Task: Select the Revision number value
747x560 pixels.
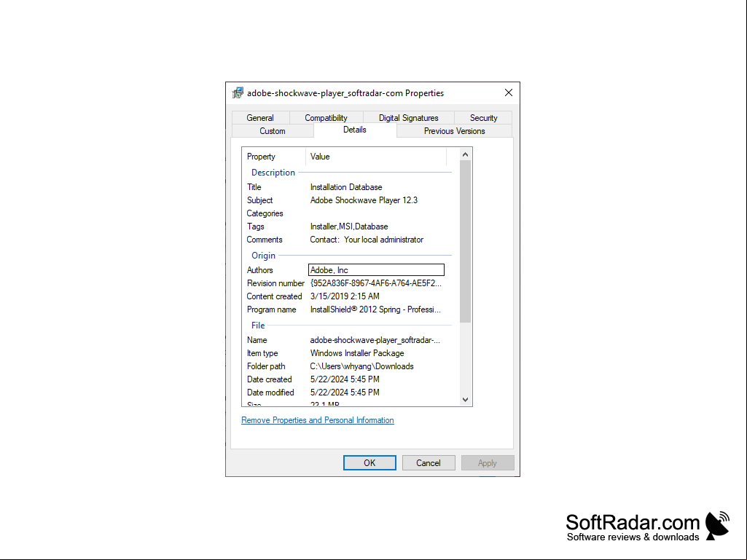Action: [375, 283]
